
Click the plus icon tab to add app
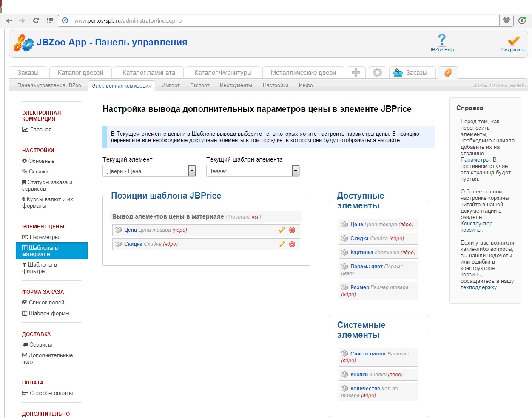(x=356, y=73)
